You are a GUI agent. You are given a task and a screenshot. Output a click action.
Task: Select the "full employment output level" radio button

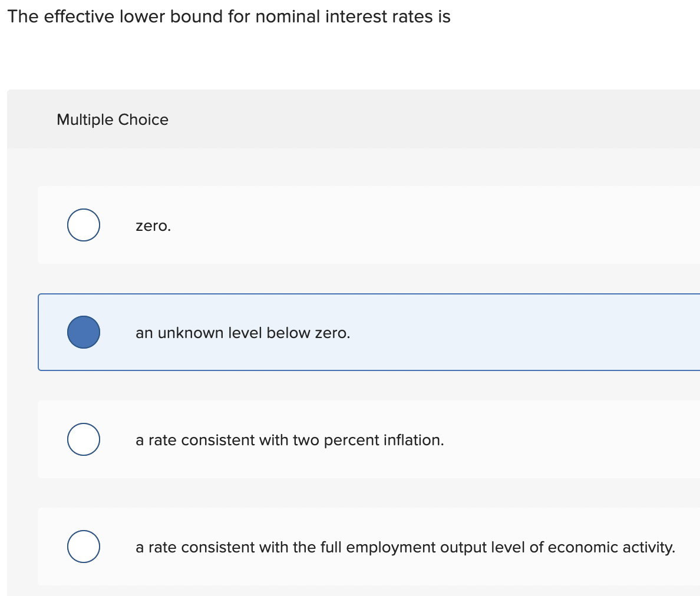[83, 547]
